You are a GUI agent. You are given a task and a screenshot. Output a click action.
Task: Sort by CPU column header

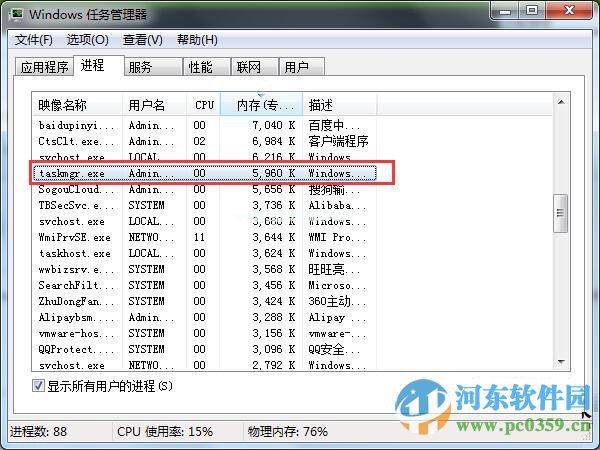(x=204, y=104)
